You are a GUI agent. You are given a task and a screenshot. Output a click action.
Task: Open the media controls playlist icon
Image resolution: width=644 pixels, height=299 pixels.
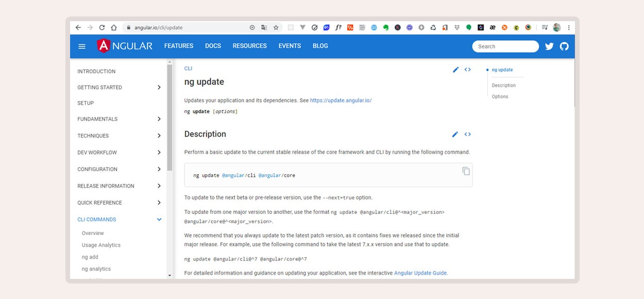545,27
